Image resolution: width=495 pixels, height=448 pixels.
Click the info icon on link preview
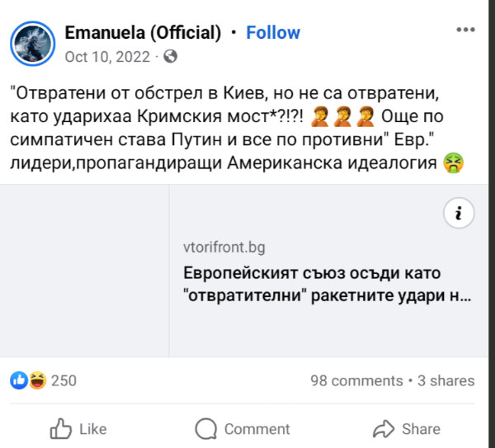458,214
